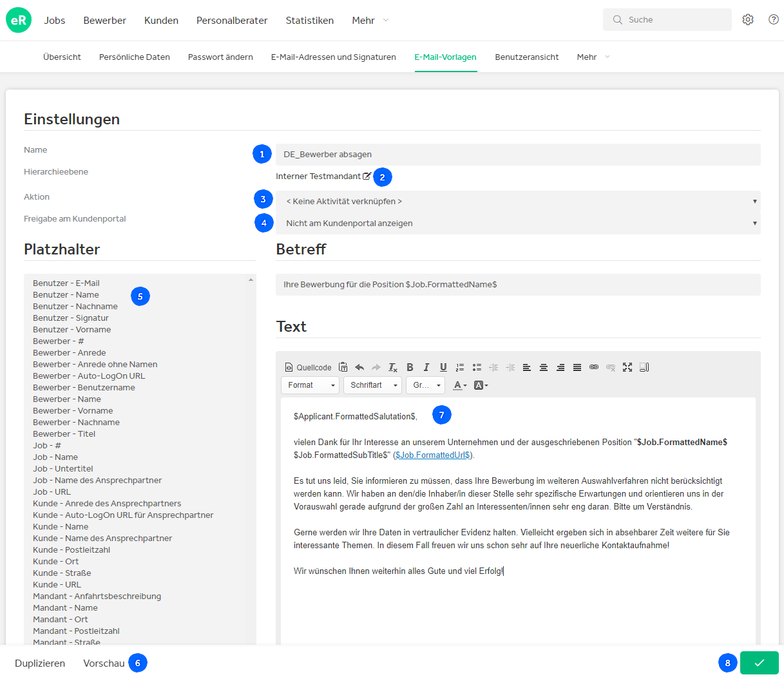Align text left

click(x=527, y=367)
